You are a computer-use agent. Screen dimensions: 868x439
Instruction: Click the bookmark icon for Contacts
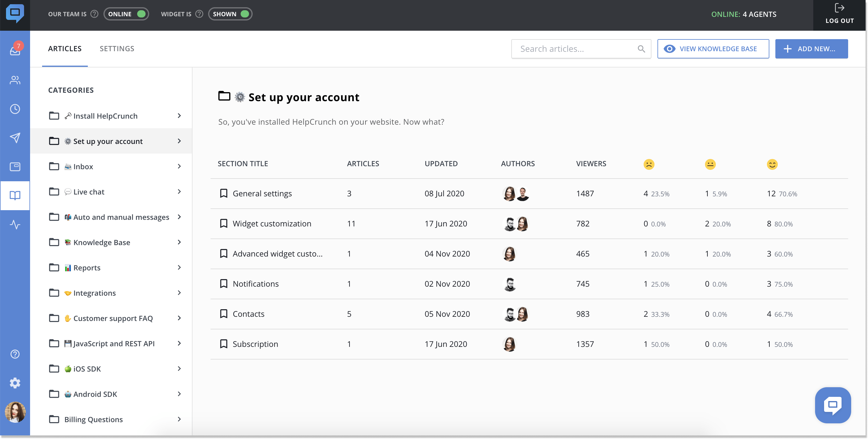[x=224, y=314]
